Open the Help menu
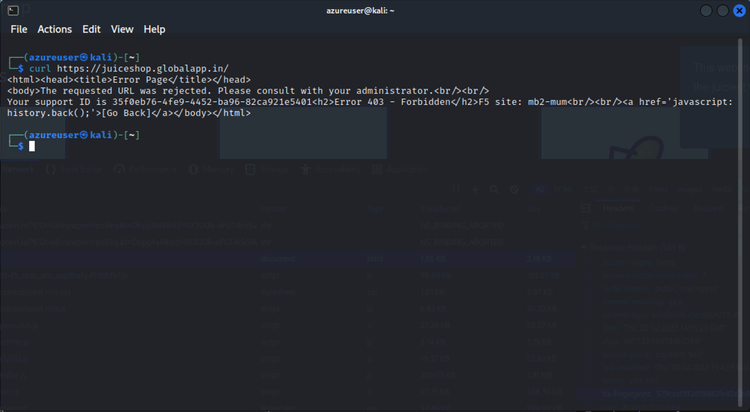 pyautogui.click(x=154, y=30)
